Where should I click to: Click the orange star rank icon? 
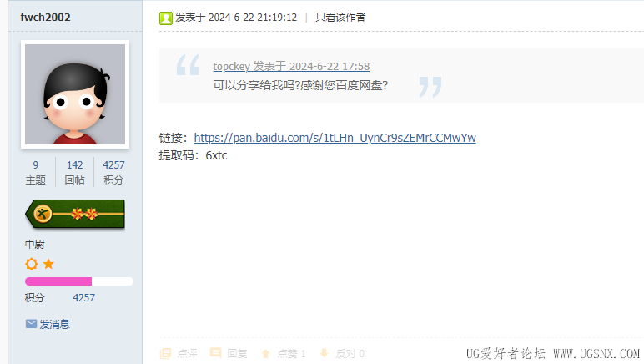tap(48, 263)
